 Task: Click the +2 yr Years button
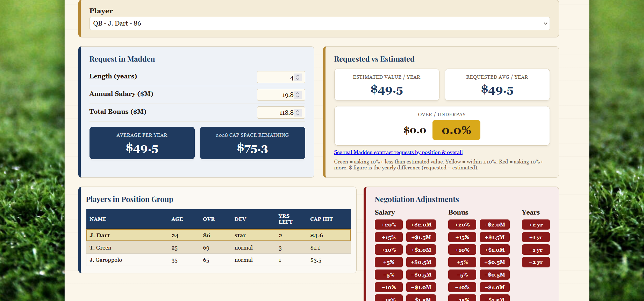point(536,225)
